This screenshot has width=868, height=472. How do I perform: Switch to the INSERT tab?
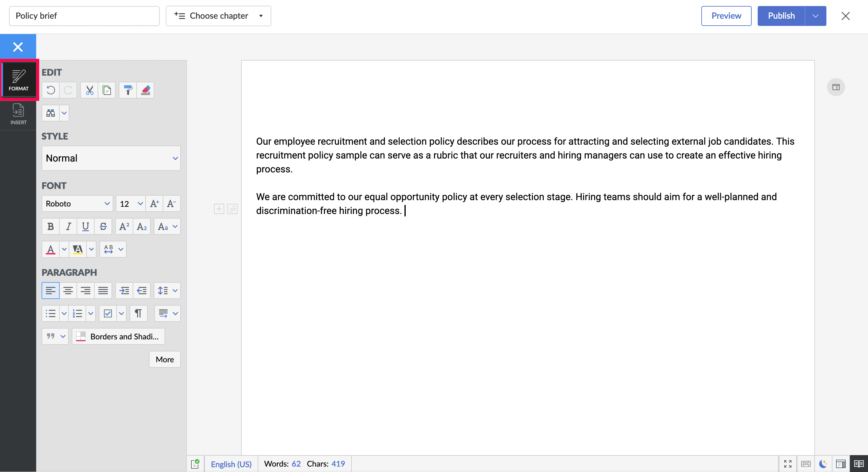click(x=18, y=114)
